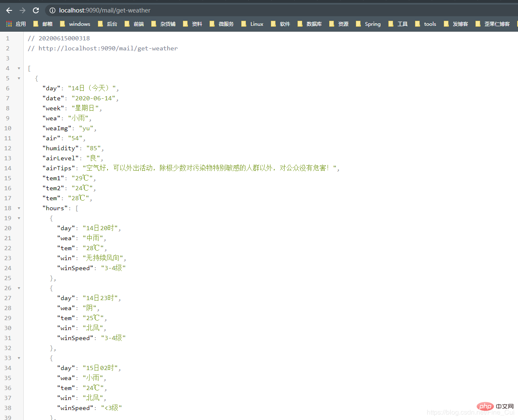Screen dimensions: 518x420
Task: Open the 软件 bookmark folder
Action: [x=280, y=24]
